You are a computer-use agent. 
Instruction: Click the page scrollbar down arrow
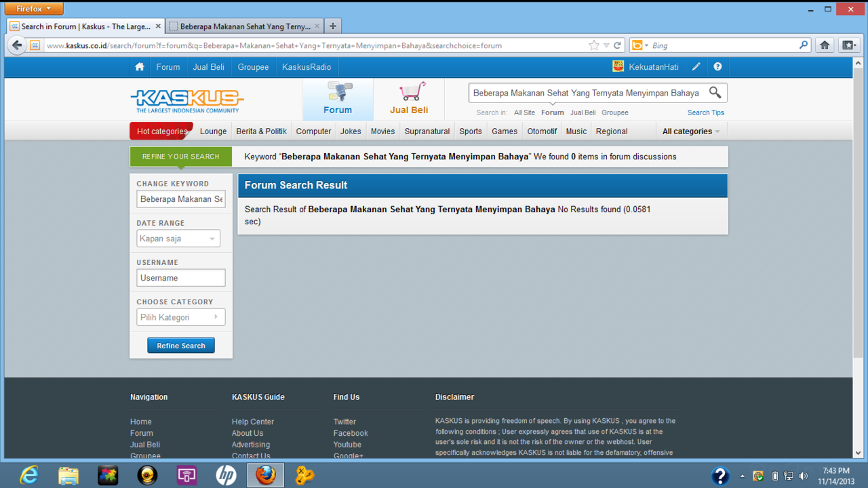[x=858, y=453]
